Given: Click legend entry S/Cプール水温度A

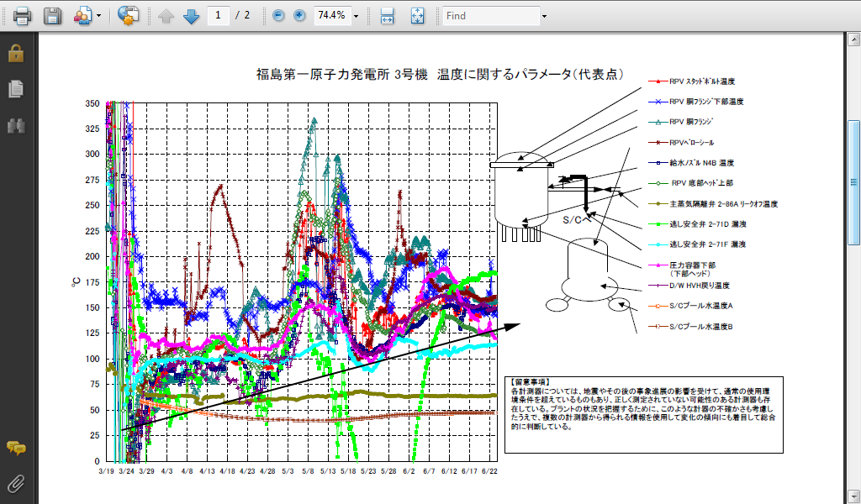Looking at the screenshot, I should point(700,306).
